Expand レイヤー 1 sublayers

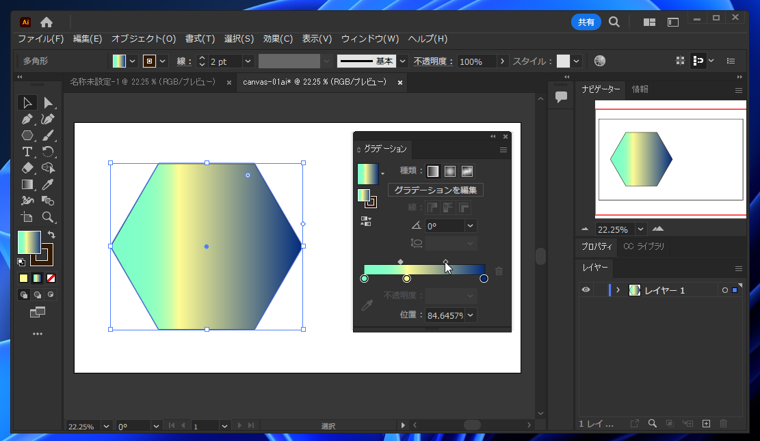pos(618,290)
